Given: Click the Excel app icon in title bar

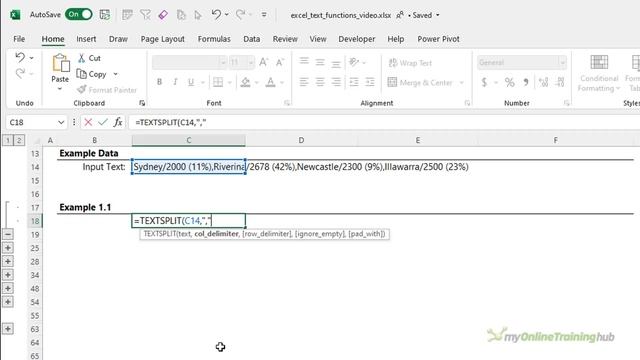Looking at the screenshot, I should (15, 15).
